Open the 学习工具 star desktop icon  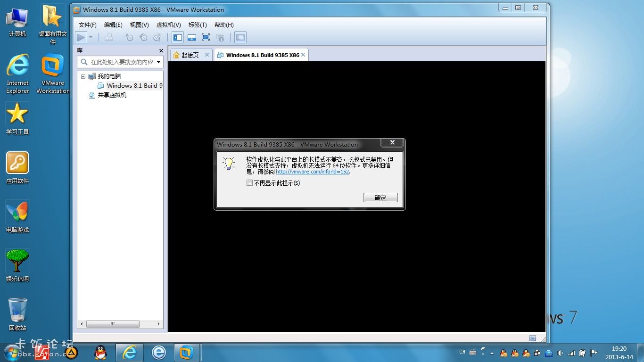pos(17,119)
